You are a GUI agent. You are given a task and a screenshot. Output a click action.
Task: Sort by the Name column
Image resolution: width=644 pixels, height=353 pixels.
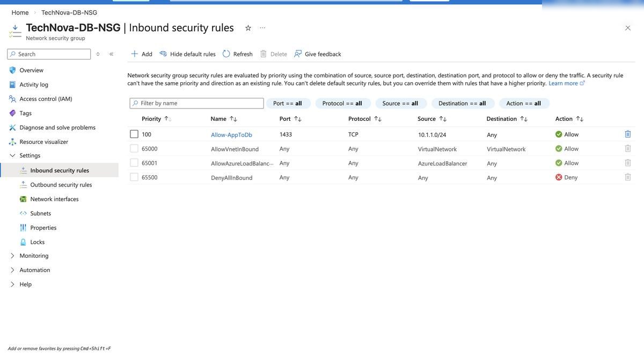point(224,119)
